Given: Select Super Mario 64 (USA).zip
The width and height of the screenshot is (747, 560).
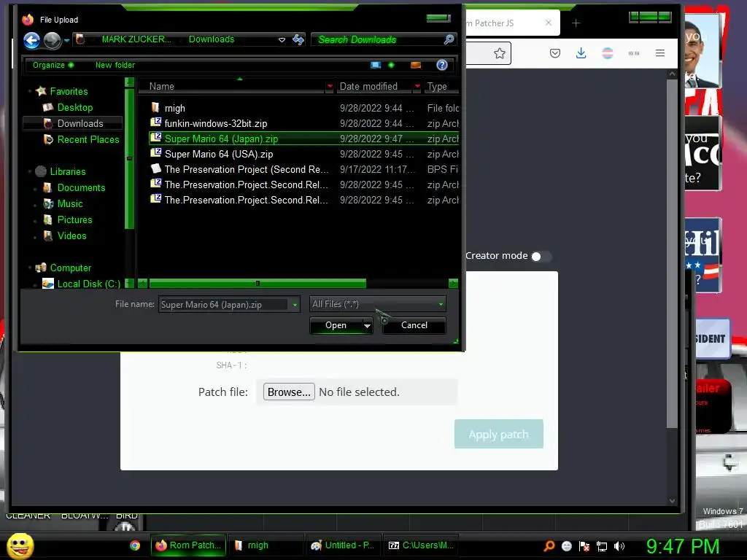Looking at the screenshot, I should pyautogui.click(x=219, y=154).
